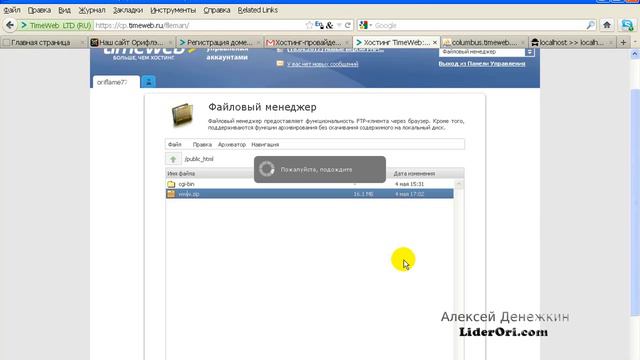
Task: Close the Хостинг TimeWeb tab
Action: (x=435, y=42)
